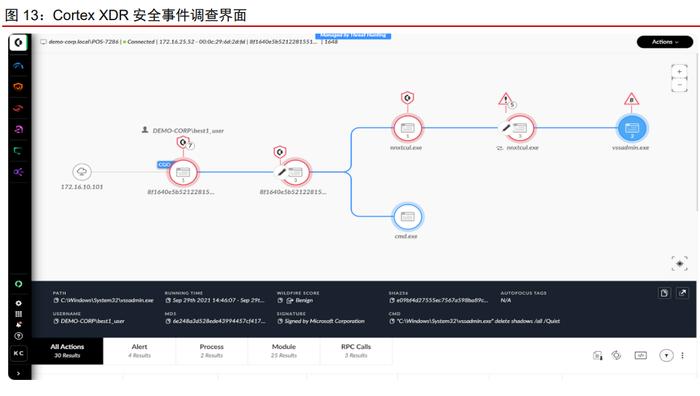700x396 pixels.
Task: Open the blue dashboard gauge sidebar icon
Action: click(x=18, y=66)
